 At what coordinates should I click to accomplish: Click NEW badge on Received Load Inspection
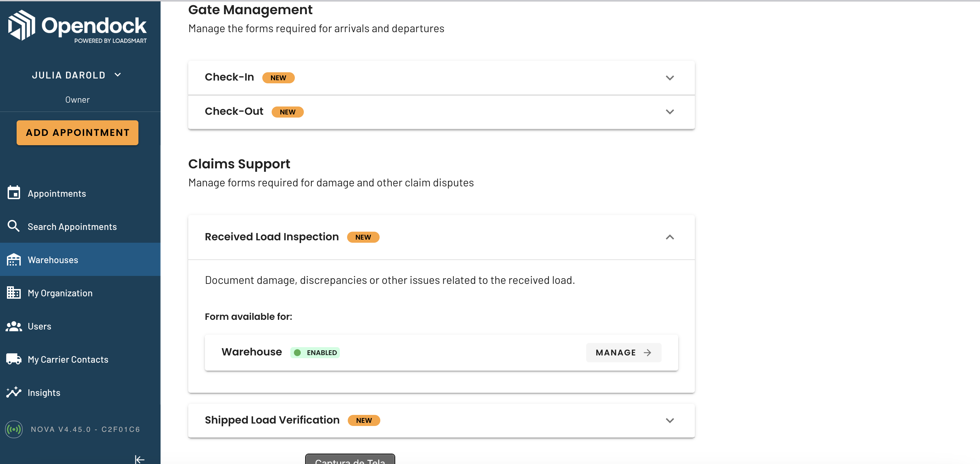(x=363, y=237)
